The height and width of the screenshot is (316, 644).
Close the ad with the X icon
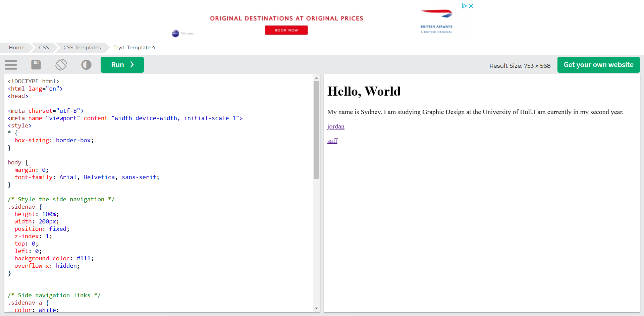(x=471, y=6)
